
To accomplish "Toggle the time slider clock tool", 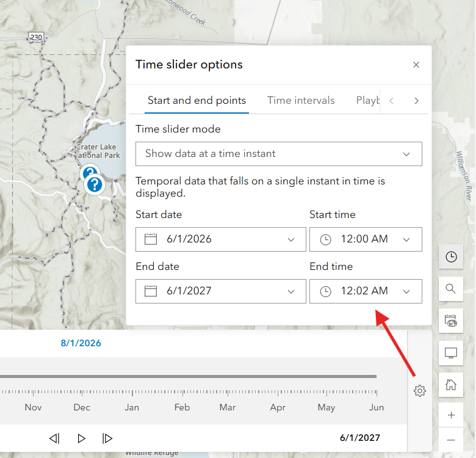I will point(451,256).
